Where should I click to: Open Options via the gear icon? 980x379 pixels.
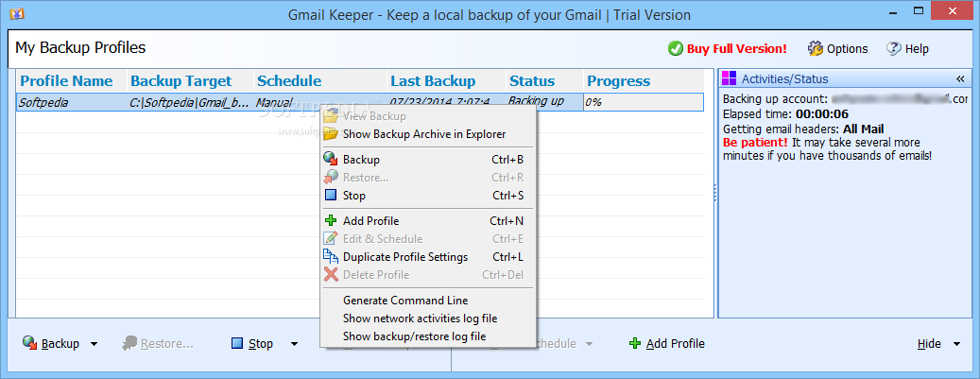[x=815, y=49]
